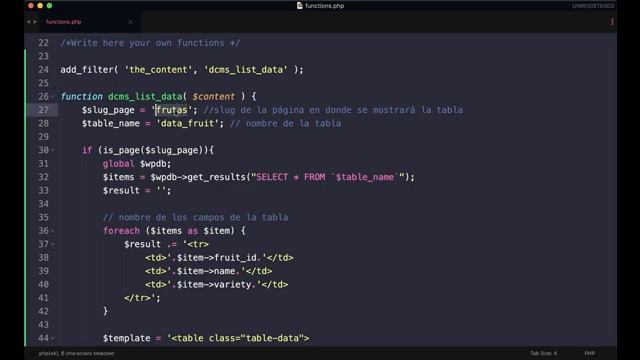The width and height of the screenshot is (640, 360).
Task: Click '$template' on line 44
Action: 127,338
